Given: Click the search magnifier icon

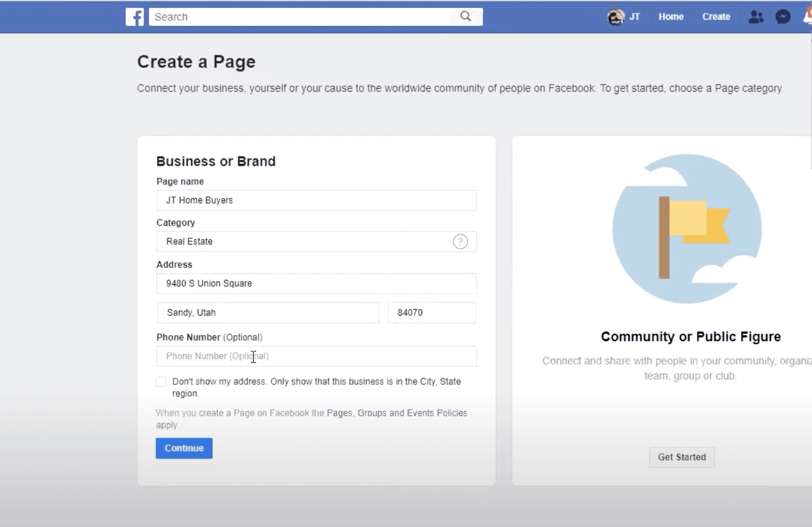Looking at the screenshot, I should 466,16.
